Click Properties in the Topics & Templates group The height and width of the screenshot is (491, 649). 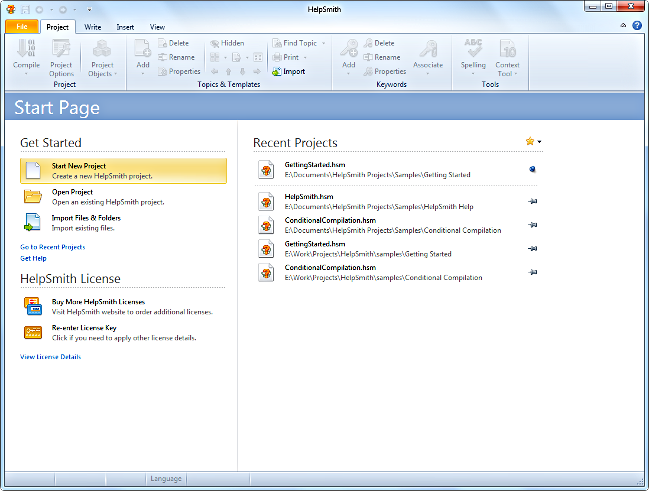pos(179,71)
